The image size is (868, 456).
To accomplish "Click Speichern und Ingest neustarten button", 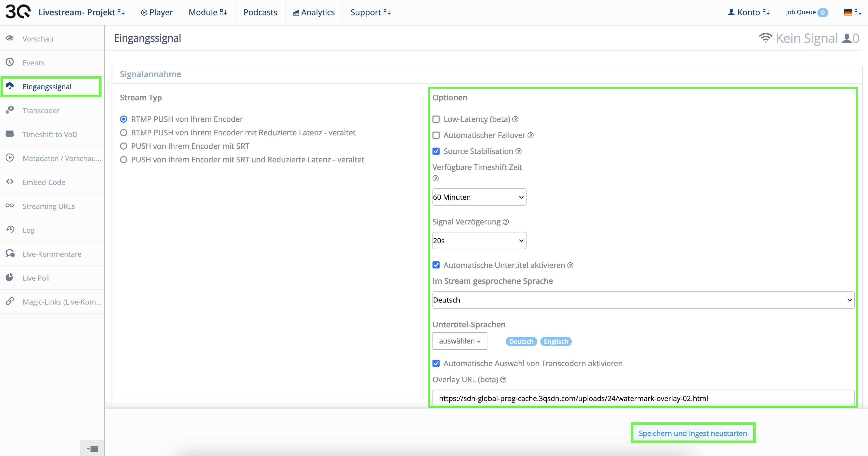I will [693, 433].
